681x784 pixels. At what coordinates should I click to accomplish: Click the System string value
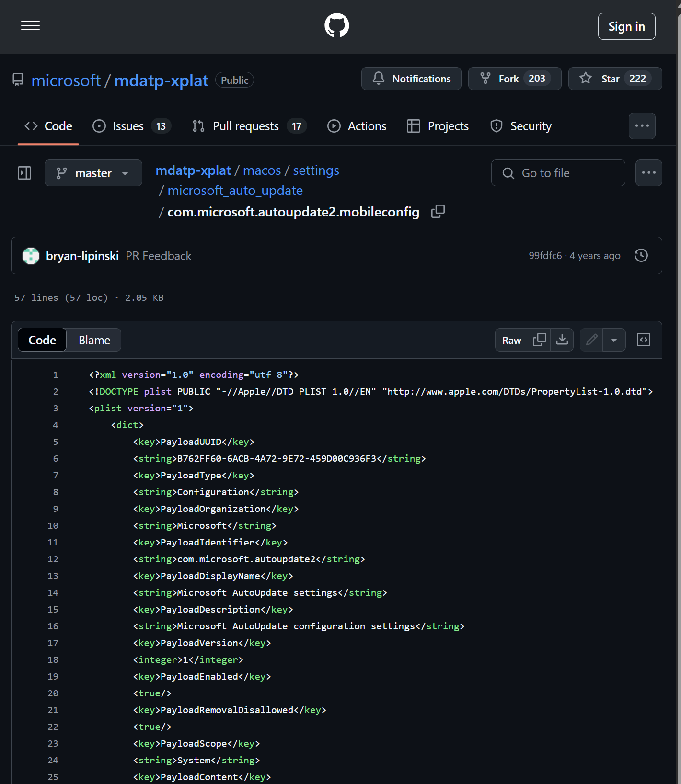[194, 761]
